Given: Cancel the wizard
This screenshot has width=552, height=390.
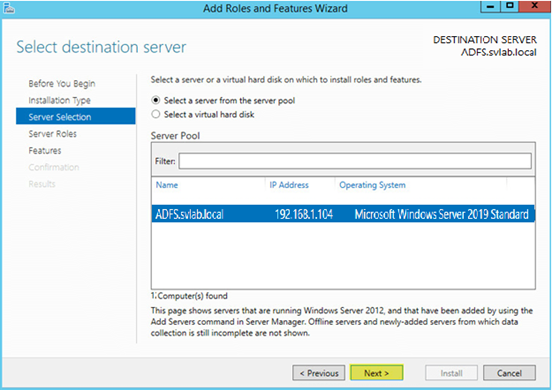Looking at the screenshot, I should pyautogui.click(x=509, y=373).
